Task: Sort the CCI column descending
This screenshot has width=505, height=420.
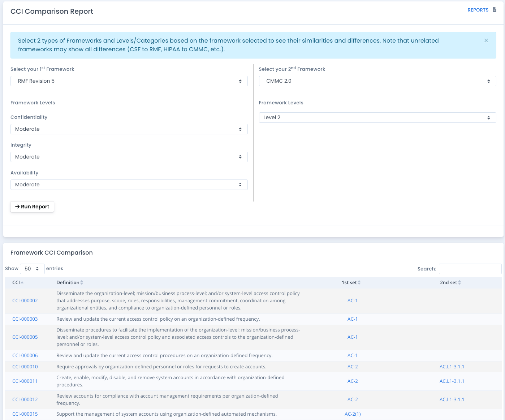Action: coord(23,282)
